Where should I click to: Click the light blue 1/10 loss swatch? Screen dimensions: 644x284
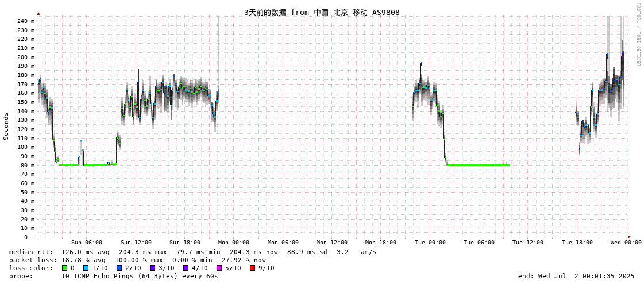point(86,268)
